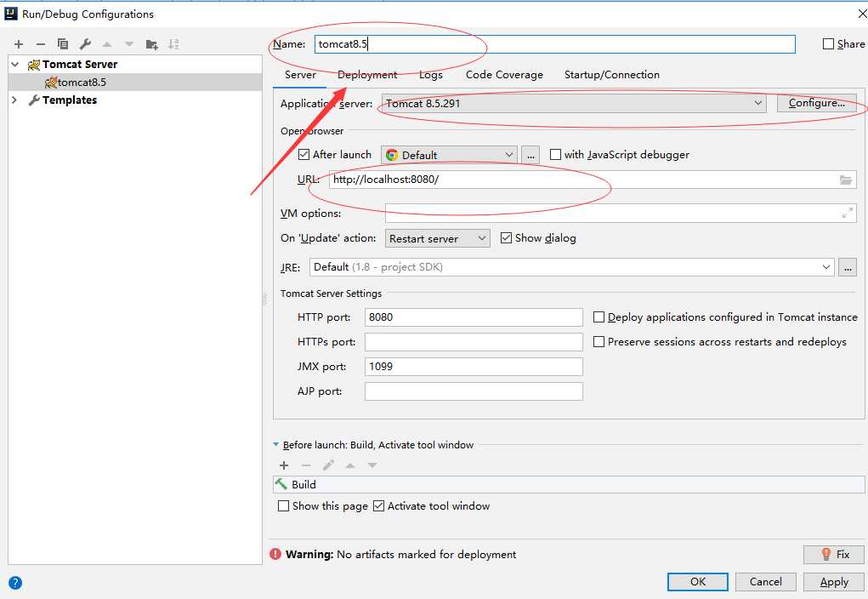
Task: Edit the before launch task pencil icon
Action: [328, 465]
